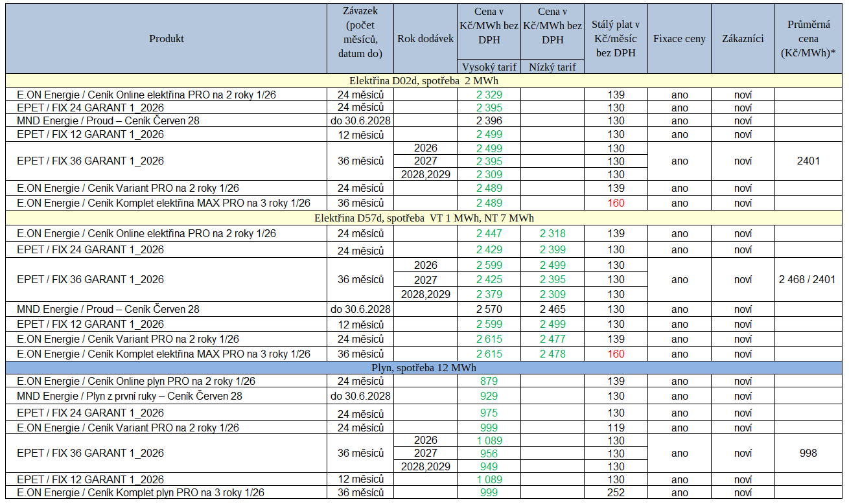
Task: Click the MND Energie Plyn z první ruky product
Action: (130, 396)
